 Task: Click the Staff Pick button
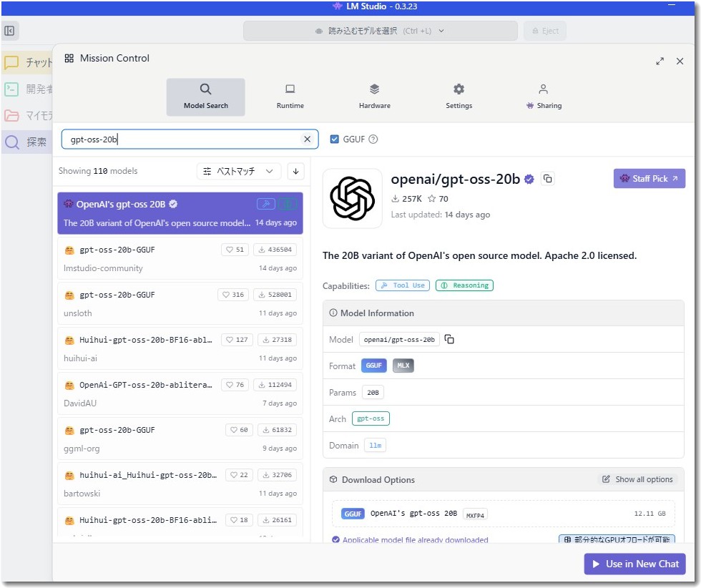pos(649,178)
